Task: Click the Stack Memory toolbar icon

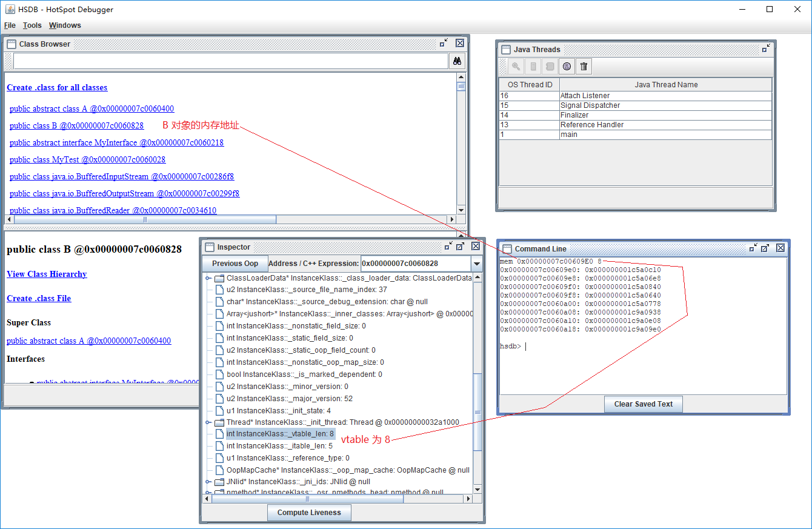Action: 533,67
